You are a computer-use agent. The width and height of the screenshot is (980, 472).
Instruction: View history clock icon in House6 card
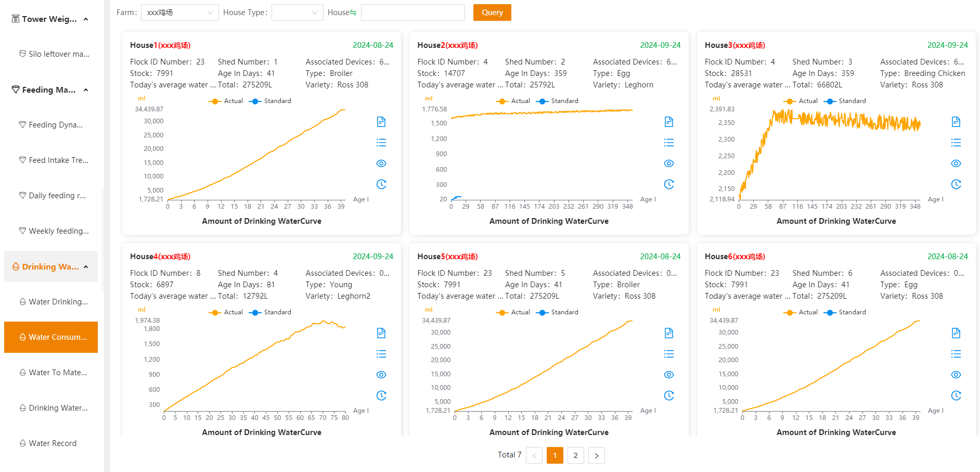click(956, 396)
